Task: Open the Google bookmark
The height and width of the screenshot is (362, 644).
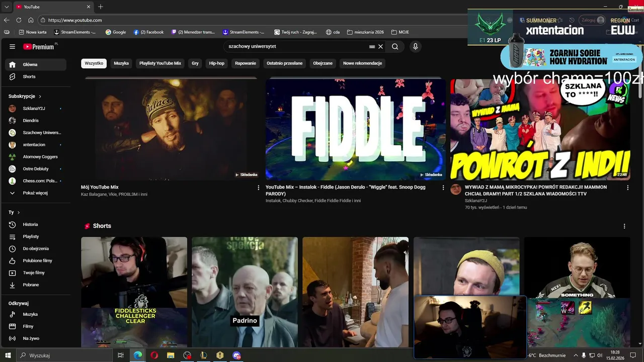Action: click(x=116, y=32)
